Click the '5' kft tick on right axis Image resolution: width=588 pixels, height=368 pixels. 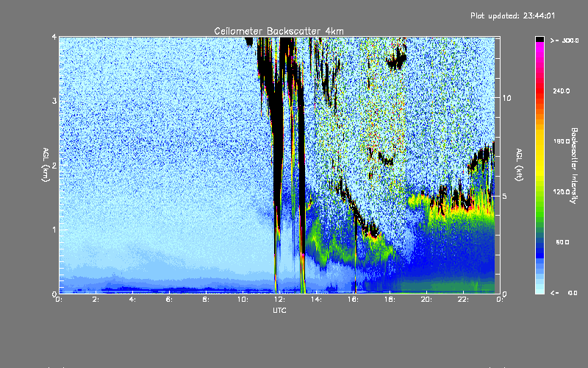click(505, 196)
